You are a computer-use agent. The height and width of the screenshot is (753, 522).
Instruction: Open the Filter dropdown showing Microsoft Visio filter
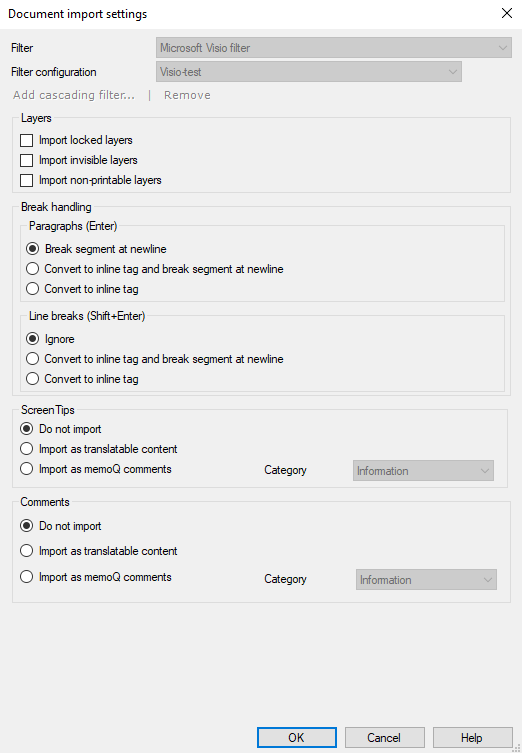(334, 48)
